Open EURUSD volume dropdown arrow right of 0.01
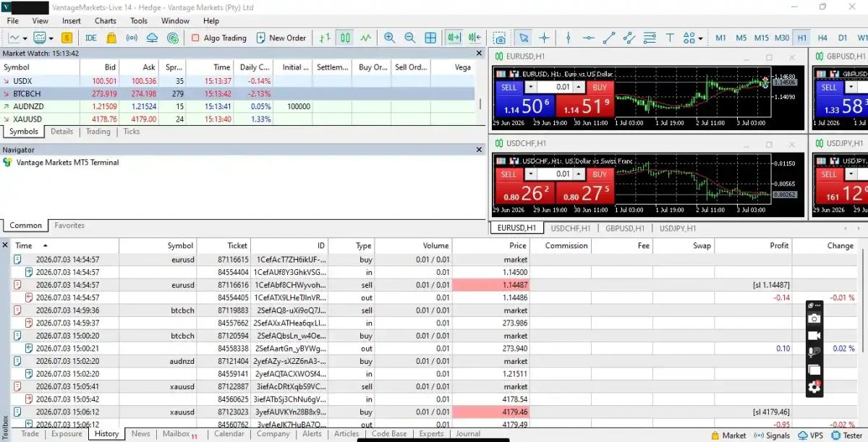 579,88
